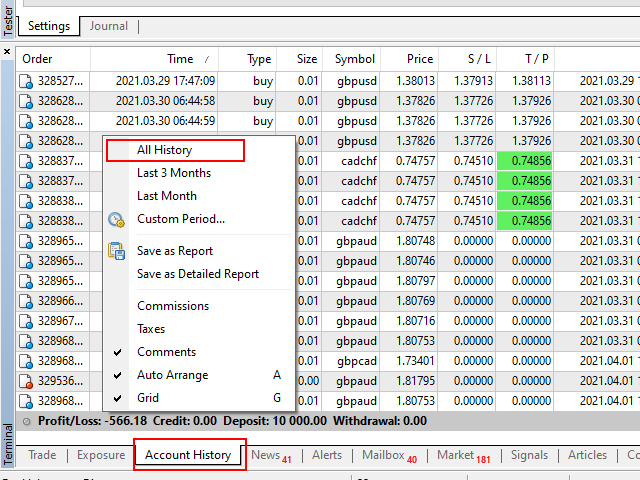Click Profit/Loss -566.18 summary text
This screenshot has width=640, height=480.
[92, 421]
